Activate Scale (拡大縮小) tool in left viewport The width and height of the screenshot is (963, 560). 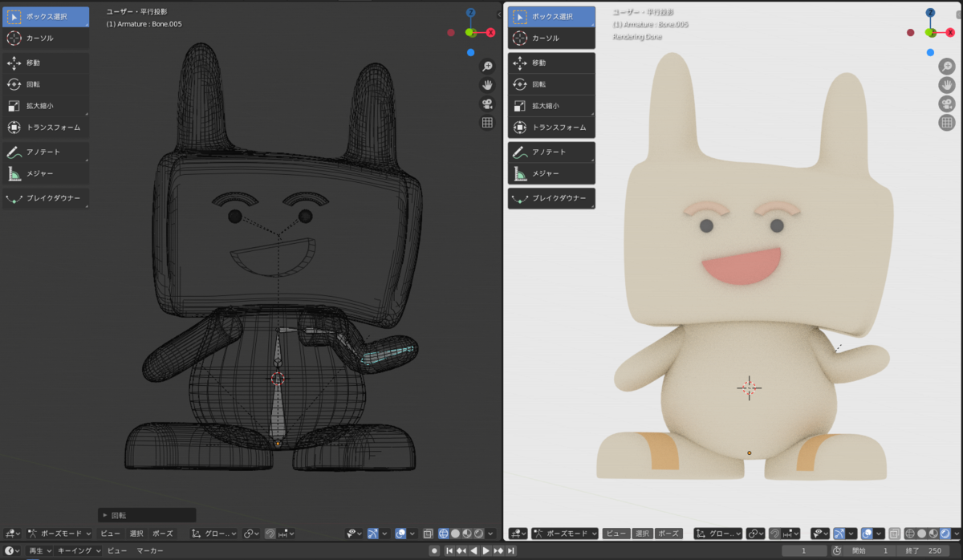(45, 105)
